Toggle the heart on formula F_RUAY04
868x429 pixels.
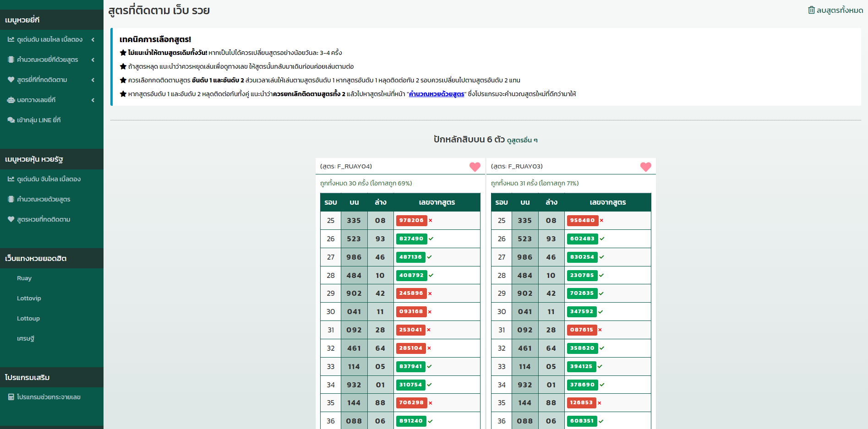pyautogui.click(x=475, y=167)
